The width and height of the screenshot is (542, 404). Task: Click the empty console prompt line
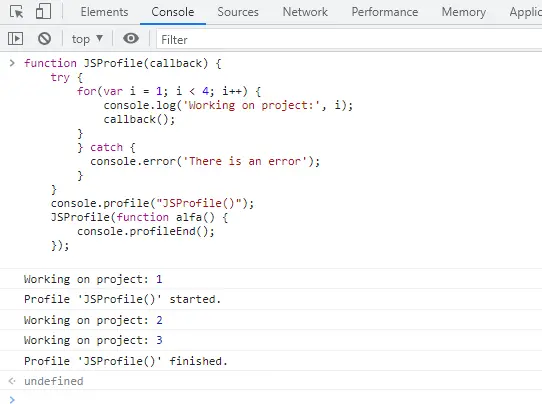point(271,399)
